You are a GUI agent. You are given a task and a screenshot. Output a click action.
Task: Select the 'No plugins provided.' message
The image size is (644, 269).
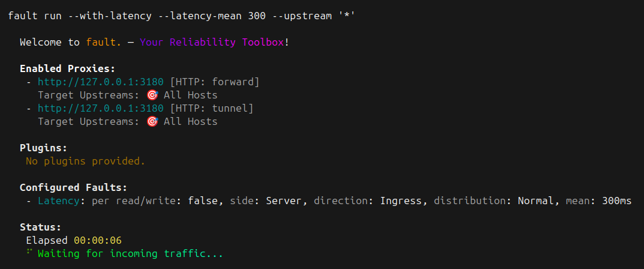click(85, 161)
